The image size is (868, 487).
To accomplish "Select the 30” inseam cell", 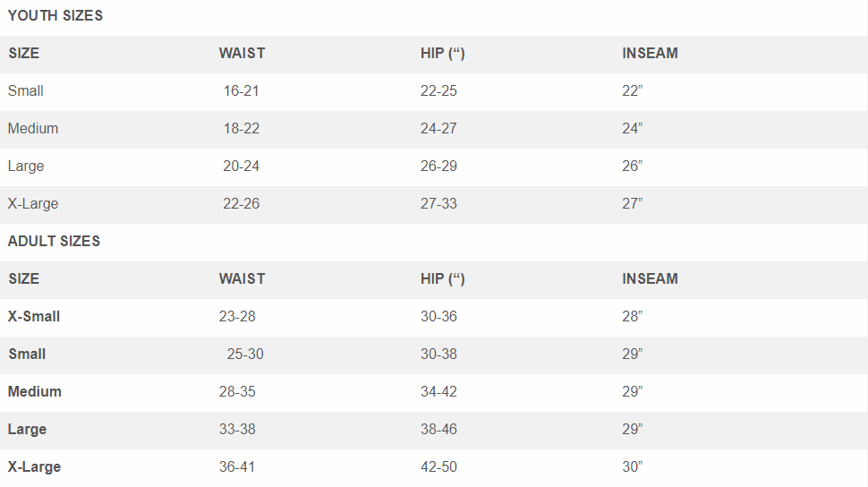I will point(633,466).
